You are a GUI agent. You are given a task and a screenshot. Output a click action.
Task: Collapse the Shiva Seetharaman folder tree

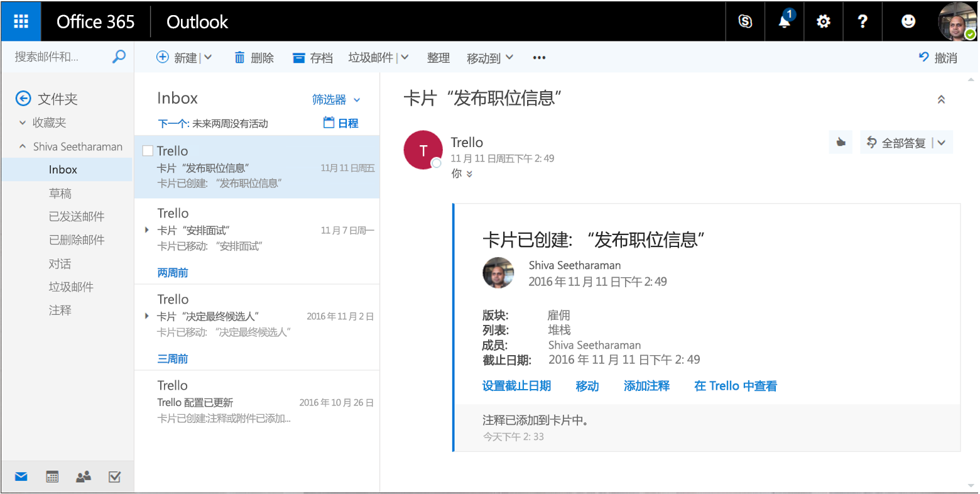tap(23, 146)
